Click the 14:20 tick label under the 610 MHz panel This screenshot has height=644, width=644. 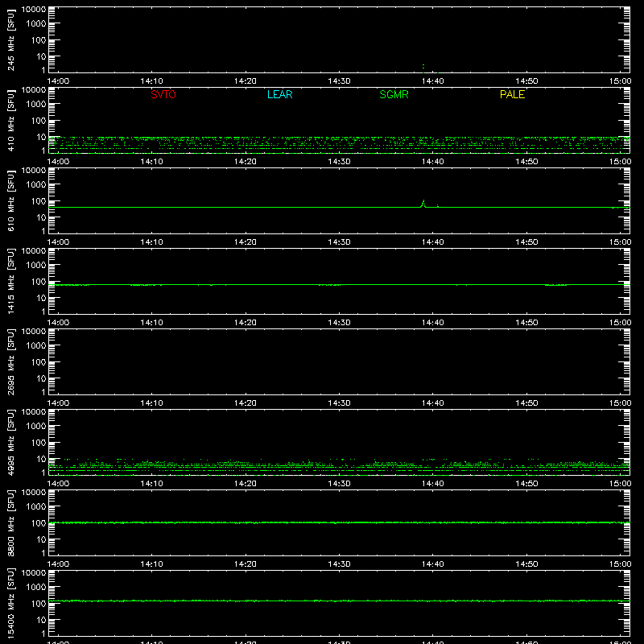coord(246,242)
